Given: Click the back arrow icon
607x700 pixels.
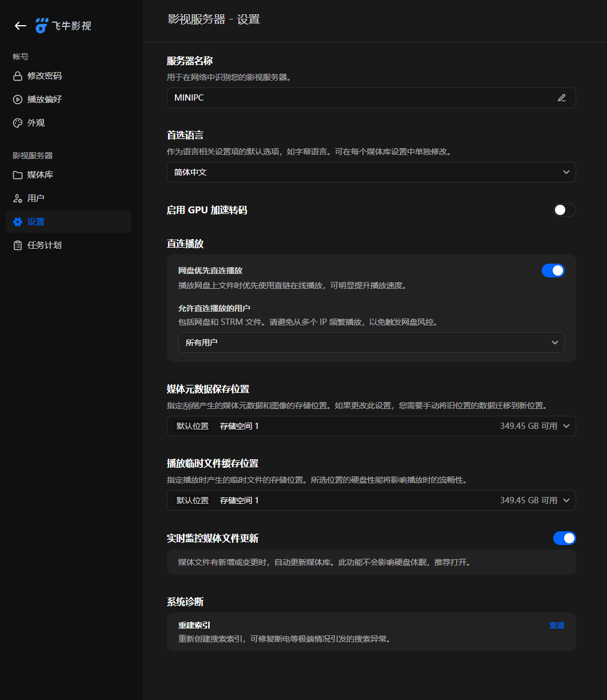Looking at the screenshot, I should [x=21, y=26].
